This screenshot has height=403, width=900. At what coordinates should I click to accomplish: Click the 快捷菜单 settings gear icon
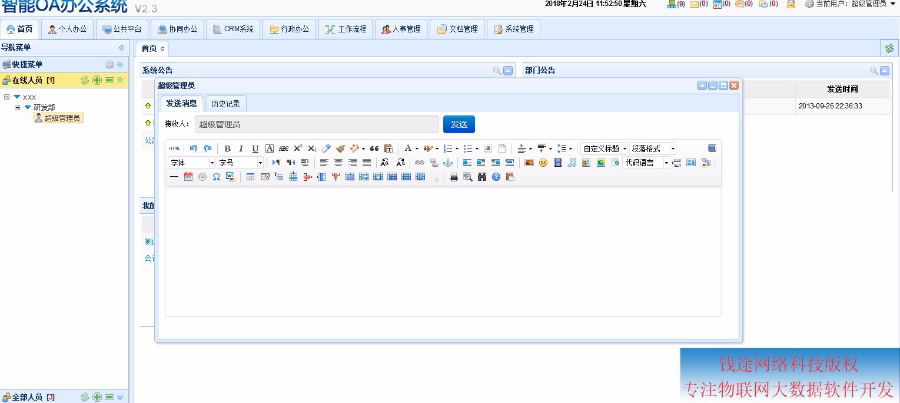109,64
